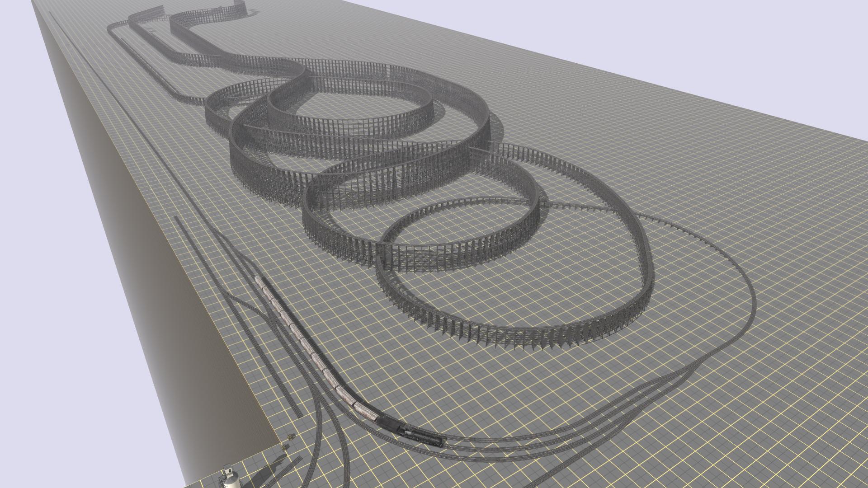Pick the first freight car behind the tender
Viewport: 868px width, 488px height.
[365, 411]
